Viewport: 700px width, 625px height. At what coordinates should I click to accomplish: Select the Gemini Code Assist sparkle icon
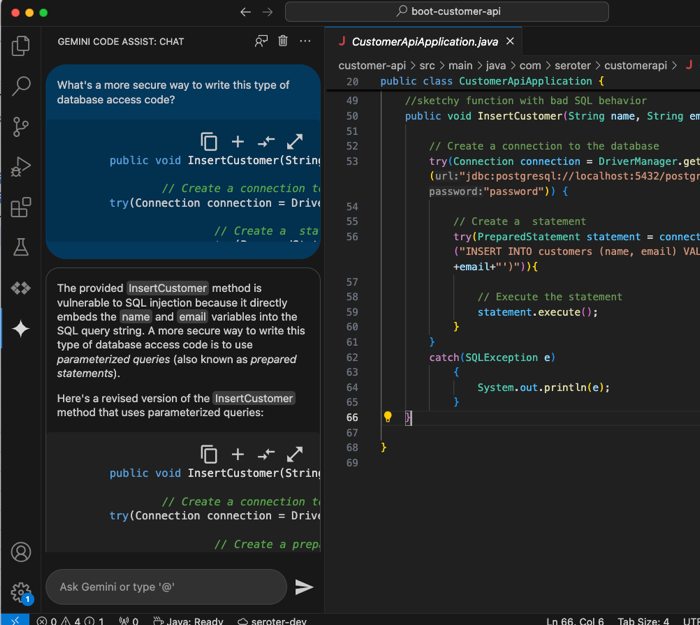point(20,328)
